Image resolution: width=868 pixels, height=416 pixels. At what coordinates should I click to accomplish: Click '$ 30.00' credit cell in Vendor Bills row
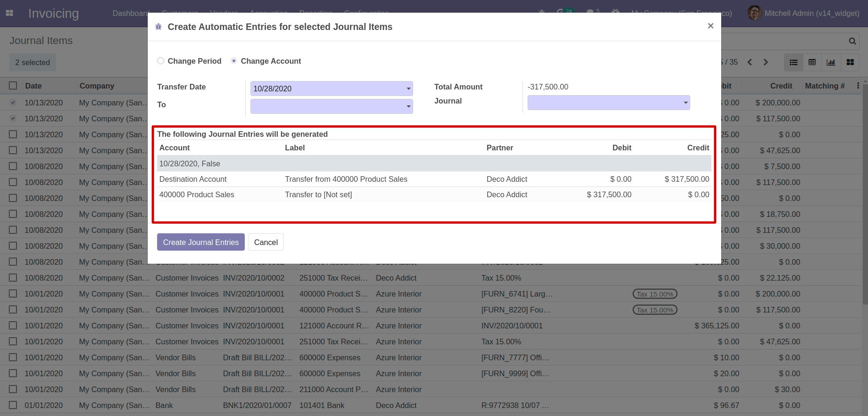click(787, 389)
